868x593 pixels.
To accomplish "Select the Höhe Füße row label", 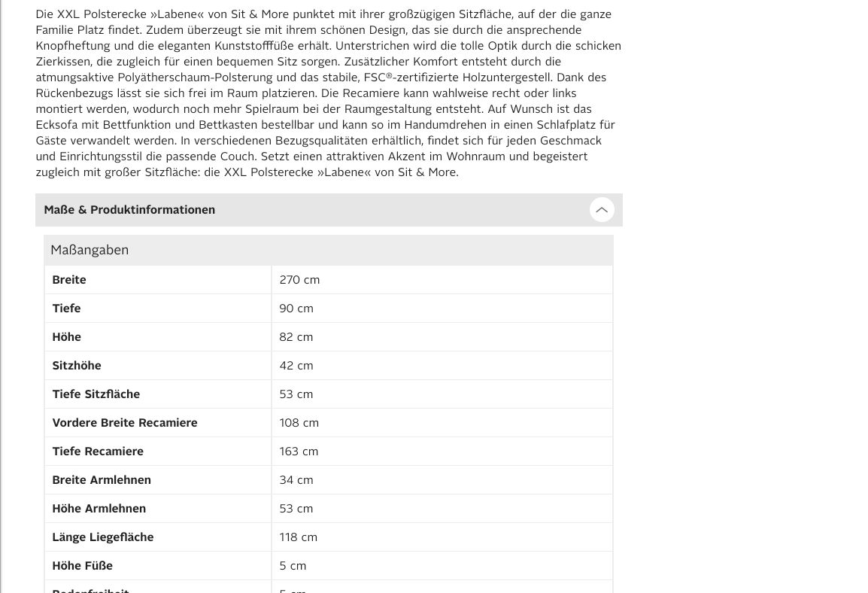I will coord(83,566).
